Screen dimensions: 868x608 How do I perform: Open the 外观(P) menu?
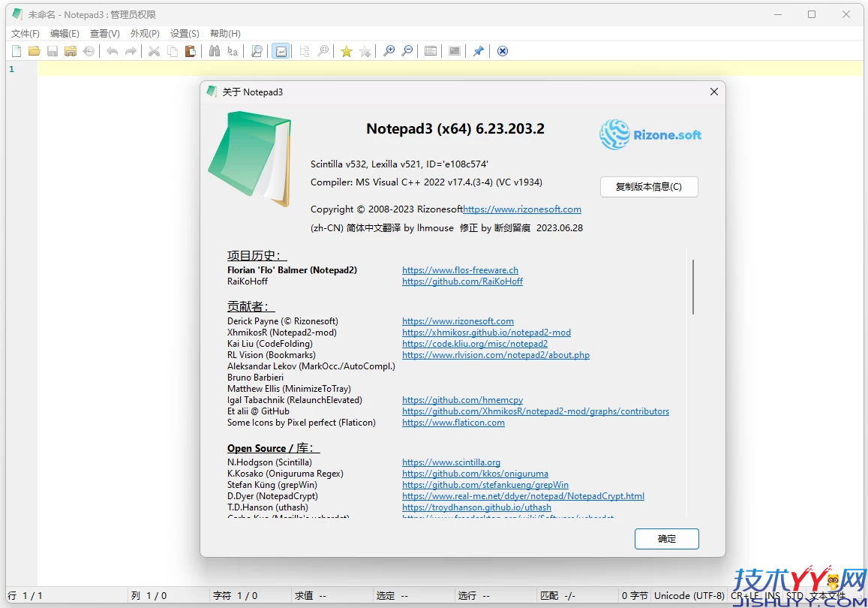pos(144,33)
